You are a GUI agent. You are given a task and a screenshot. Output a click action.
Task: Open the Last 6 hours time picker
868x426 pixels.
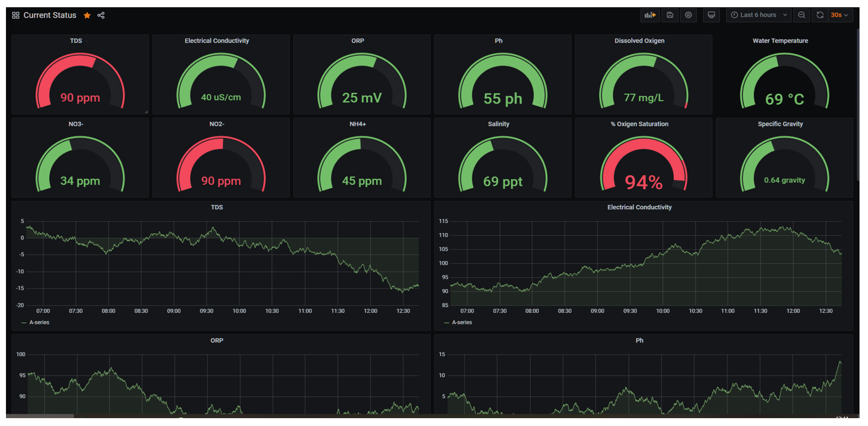click(758, 15)
